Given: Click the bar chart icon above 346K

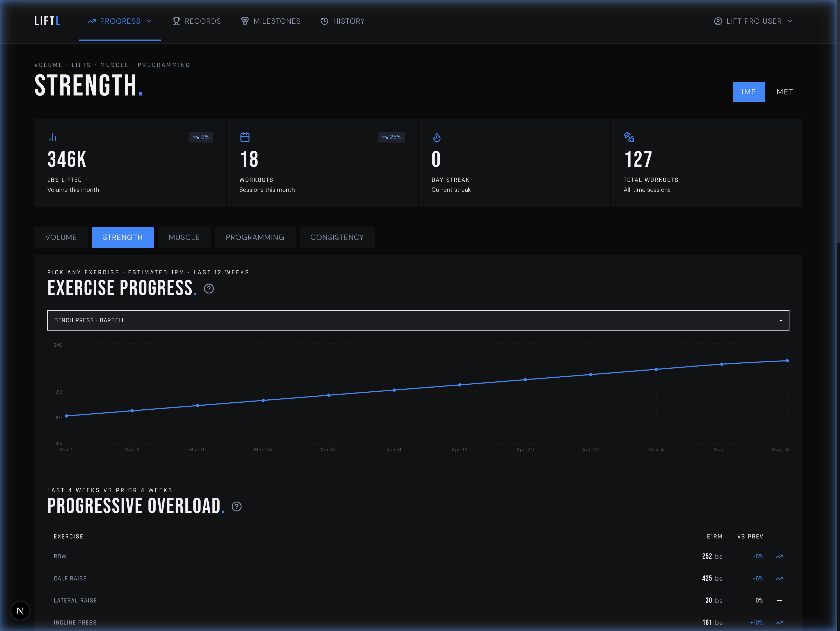Looking at the screenshot, I should 53,137.
